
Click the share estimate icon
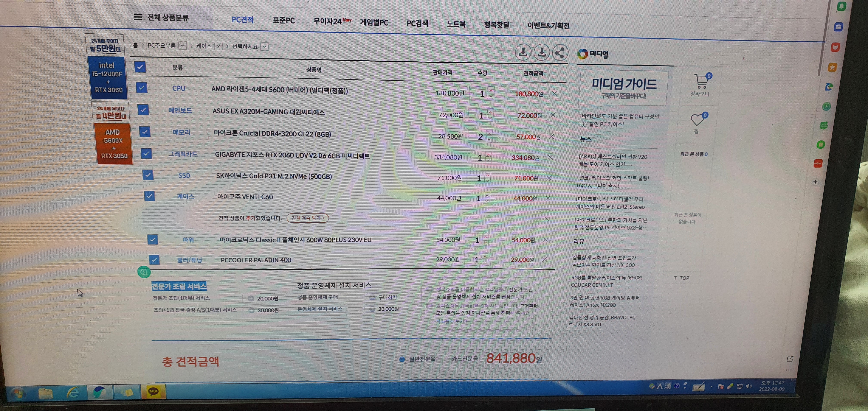point(560,53)
